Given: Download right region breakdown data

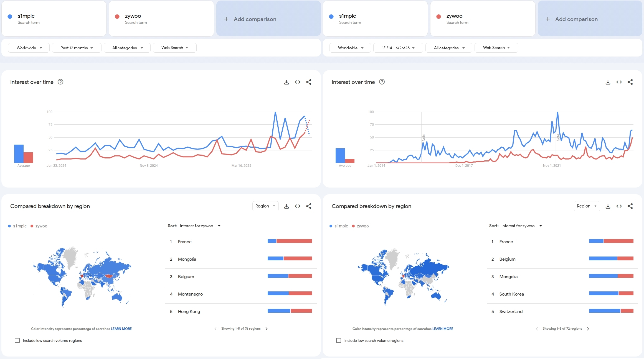Looking at the screenshot, I should (x=608, y=206).
